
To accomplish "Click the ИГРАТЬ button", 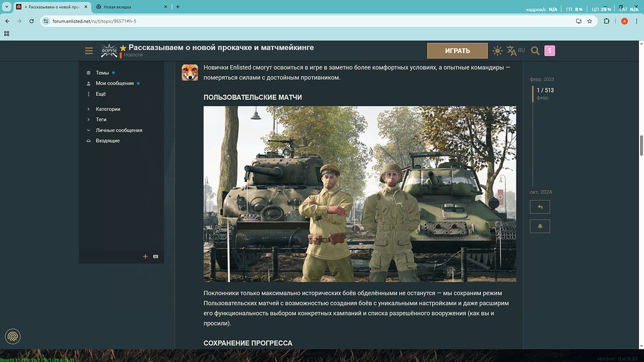I will (457, 50).
